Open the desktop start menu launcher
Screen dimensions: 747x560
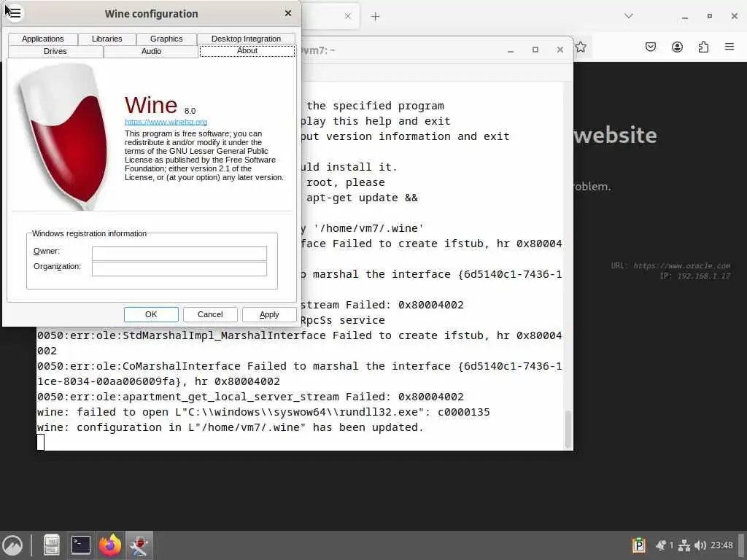tap(12, 545)
